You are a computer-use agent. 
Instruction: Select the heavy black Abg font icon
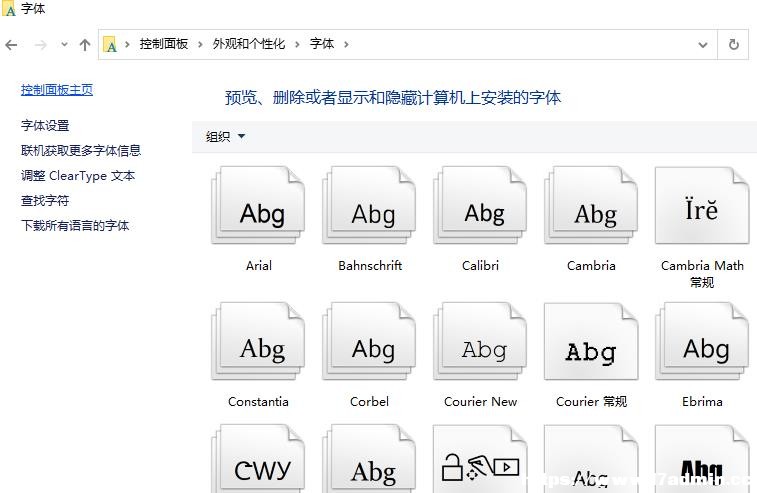(702, 459)
